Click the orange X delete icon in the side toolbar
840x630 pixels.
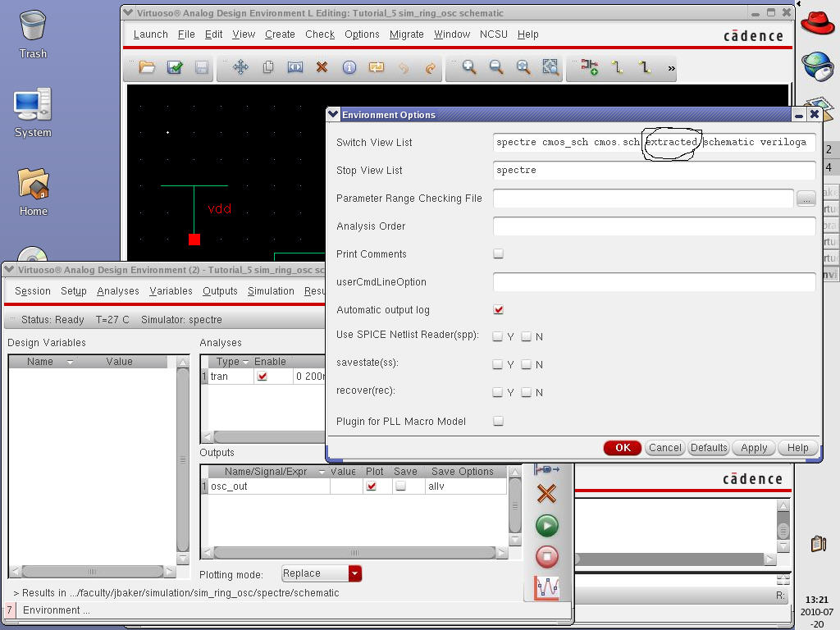(546, 493)
